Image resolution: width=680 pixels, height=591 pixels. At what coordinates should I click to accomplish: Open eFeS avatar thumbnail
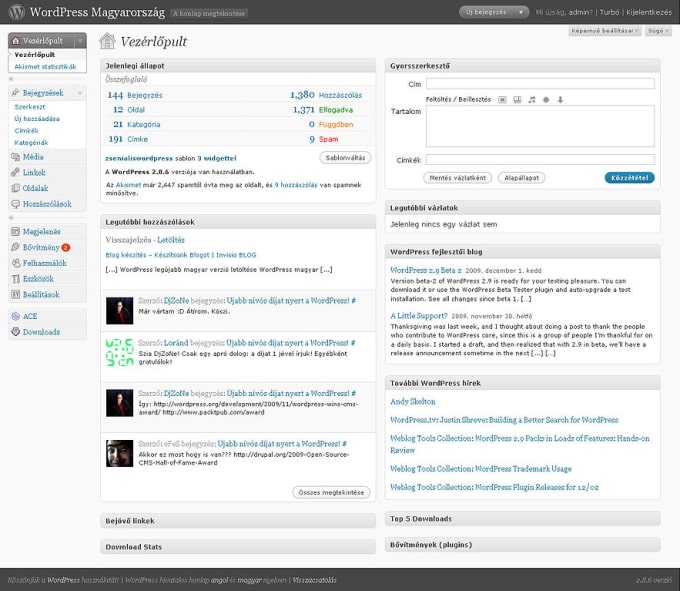click(x=120, y=454)
